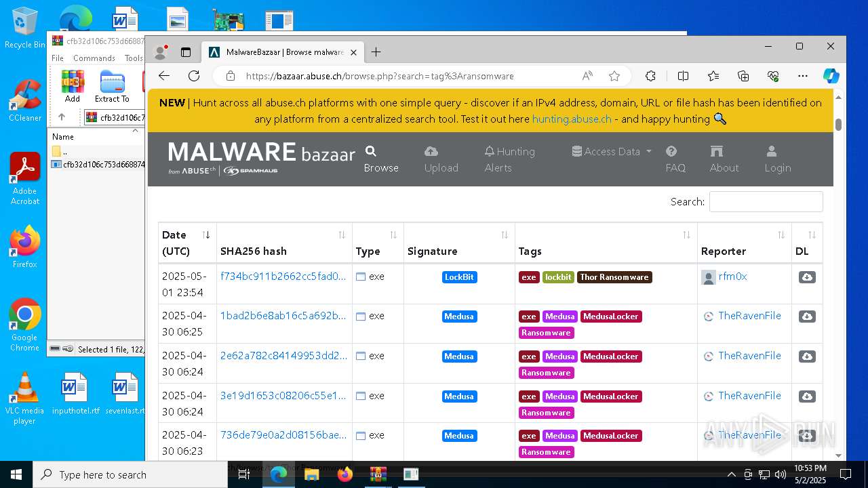Open WinRAR File menu
Screen dimensions: 868x488
(x=58, y=58)
